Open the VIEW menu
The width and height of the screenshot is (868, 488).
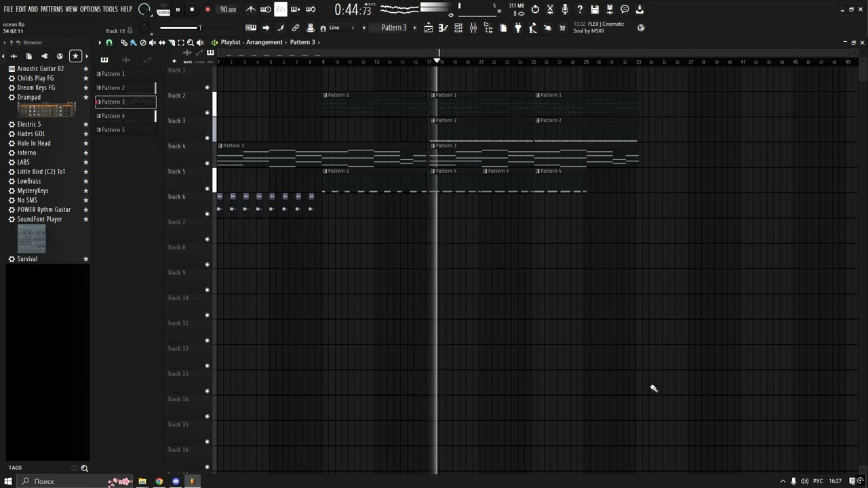pyautogui.click(x=71, y=9)
